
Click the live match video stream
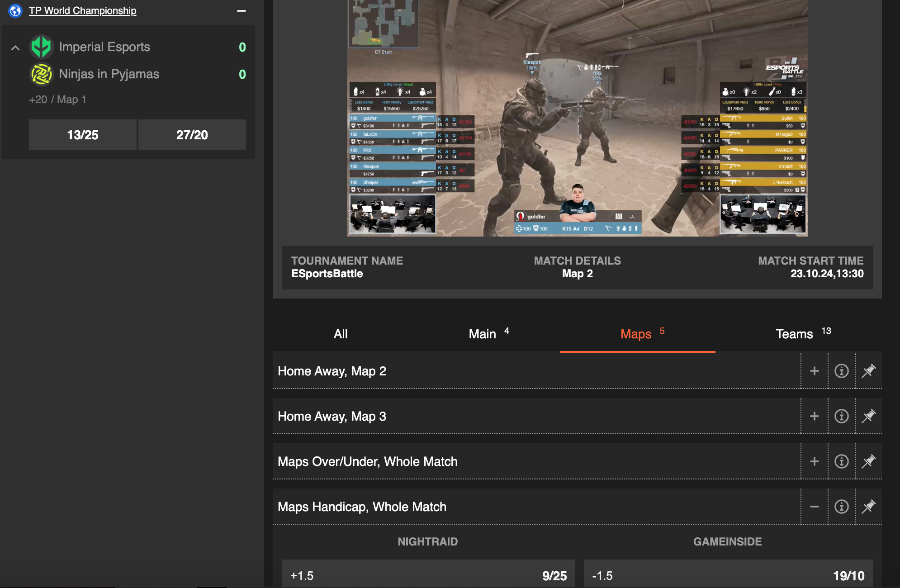pos(578,118)
